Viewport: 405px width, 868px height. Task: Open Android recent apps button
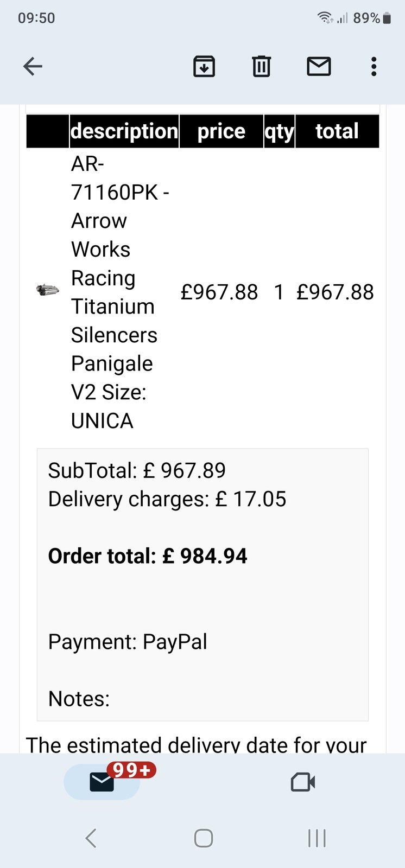317,838
